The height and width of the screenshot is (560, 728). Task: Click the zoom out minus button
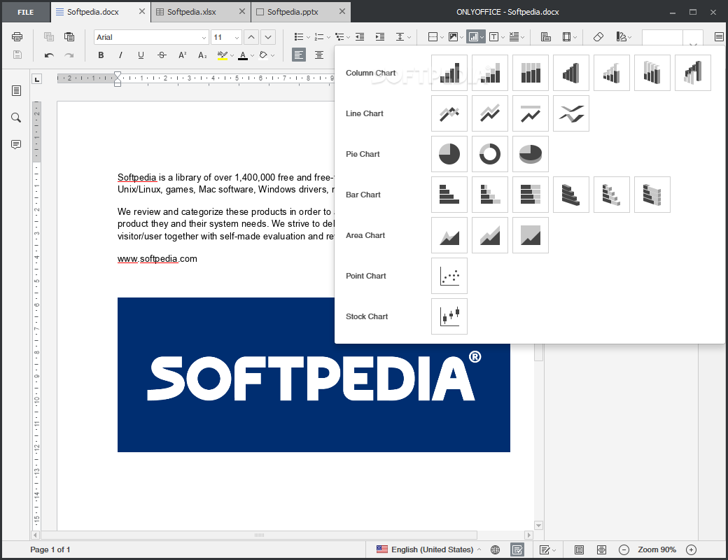tap(624, 549)
